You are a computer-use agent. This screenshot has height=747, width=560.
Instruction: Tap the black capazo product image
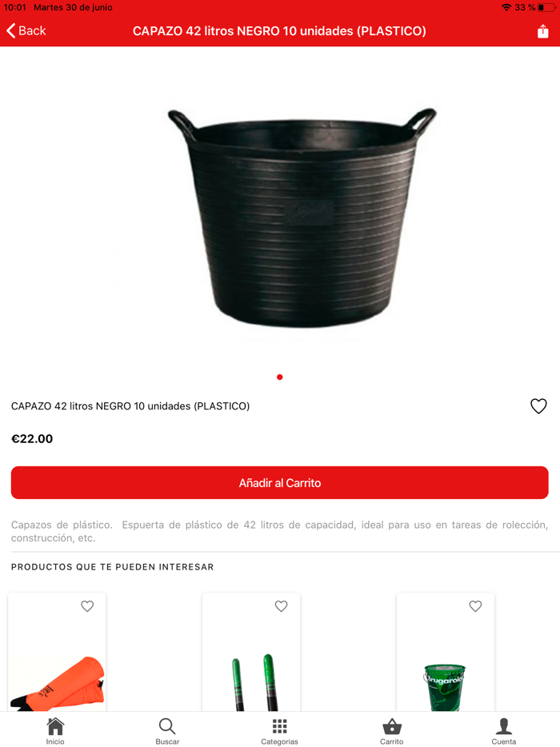tap(302, 218)
